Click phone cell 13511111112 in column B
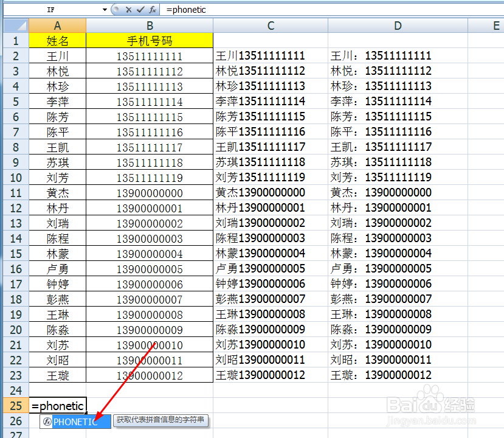Screen dimensions: 504x438 [150, 71]
